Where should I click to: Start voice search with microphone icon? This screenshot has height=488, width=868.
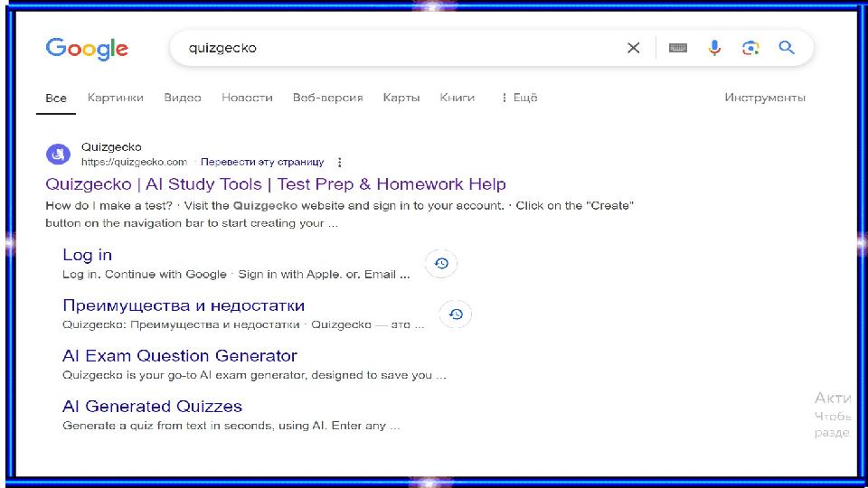click(714, 48)
